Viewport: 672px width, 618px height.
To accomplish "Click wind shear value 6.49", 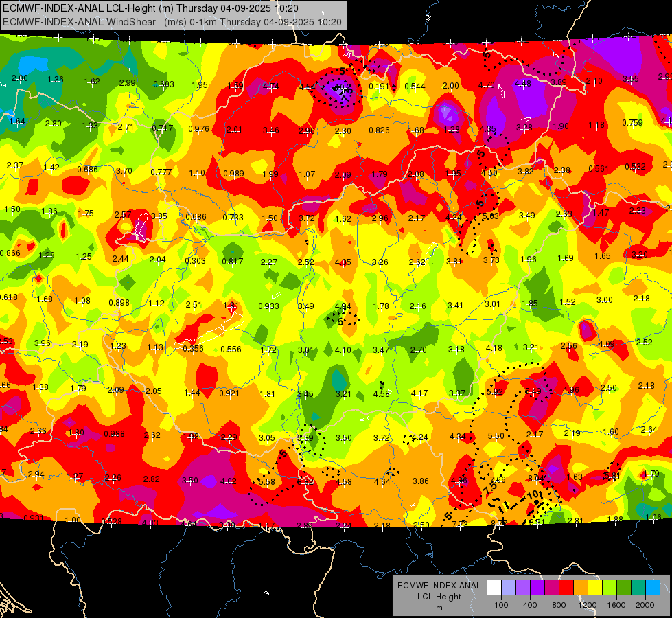I will (x=533, y=391).
